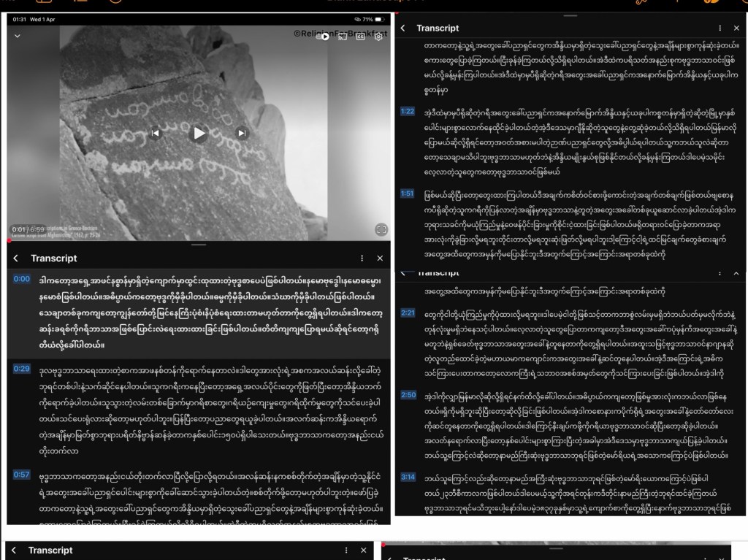The width and height of the screenshot is (748, 560).
Task: Open more options in bottom-left Transcript header
Action: 346,550
